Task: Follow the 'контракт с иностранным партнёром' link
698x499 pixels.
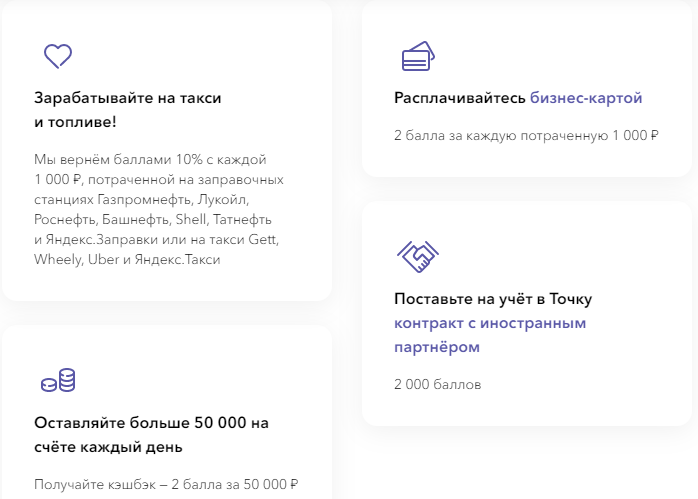Action: (x=490, y=335)
